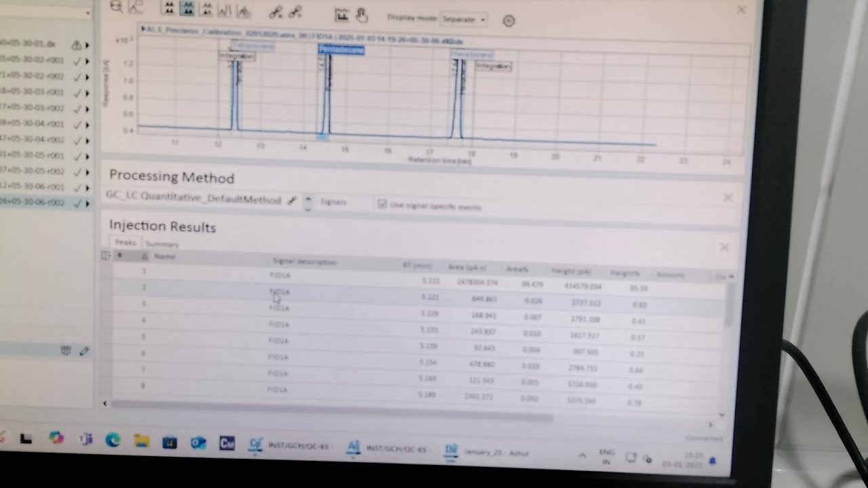Image resolution: width=868 pixels, height=488 pixels.
Task: Click the zoom-out magnifier icon
Action: 117,6
